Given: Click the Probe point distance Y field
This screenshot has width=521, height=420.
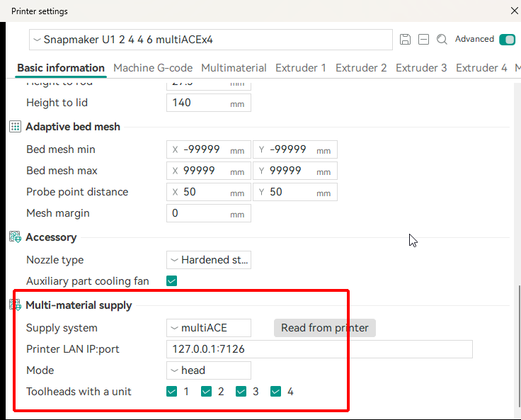Looking at the screenshot, I should pos(295,192).
